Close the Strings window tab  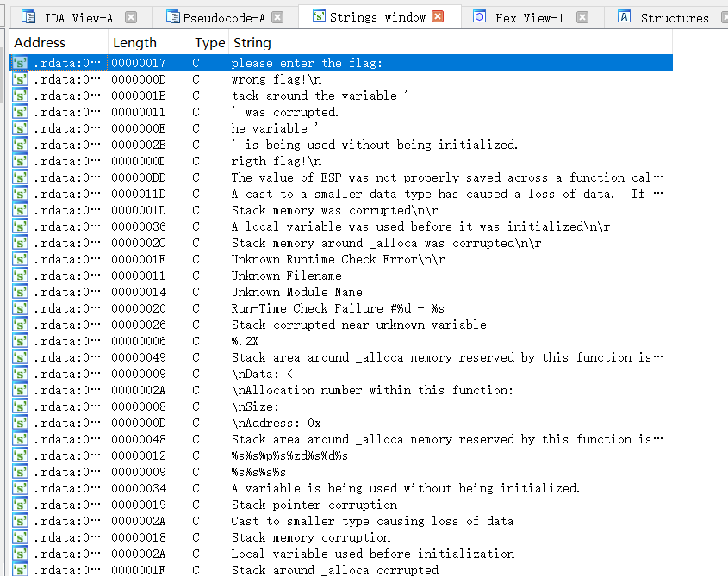438,16
